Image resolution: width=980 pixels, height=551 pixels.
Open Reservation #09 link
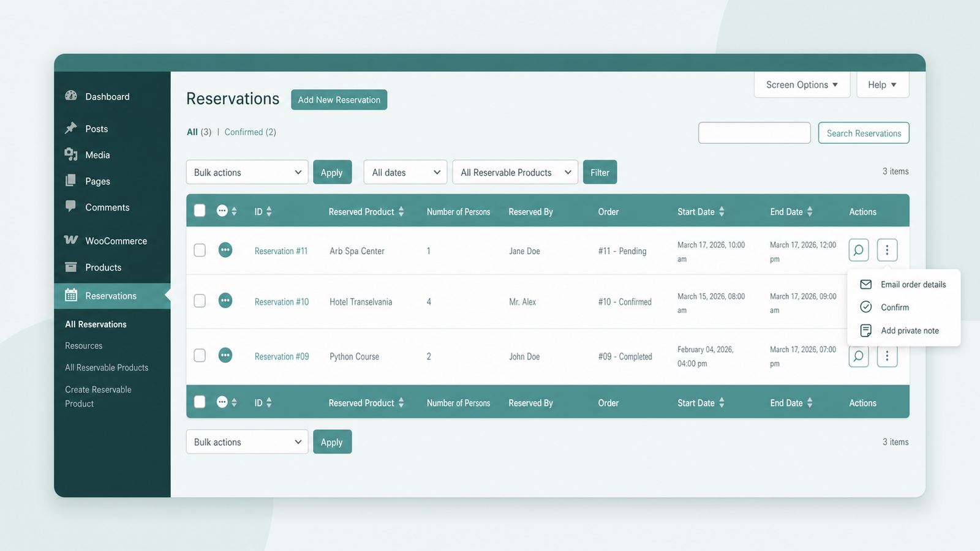[x=282, y=356]
